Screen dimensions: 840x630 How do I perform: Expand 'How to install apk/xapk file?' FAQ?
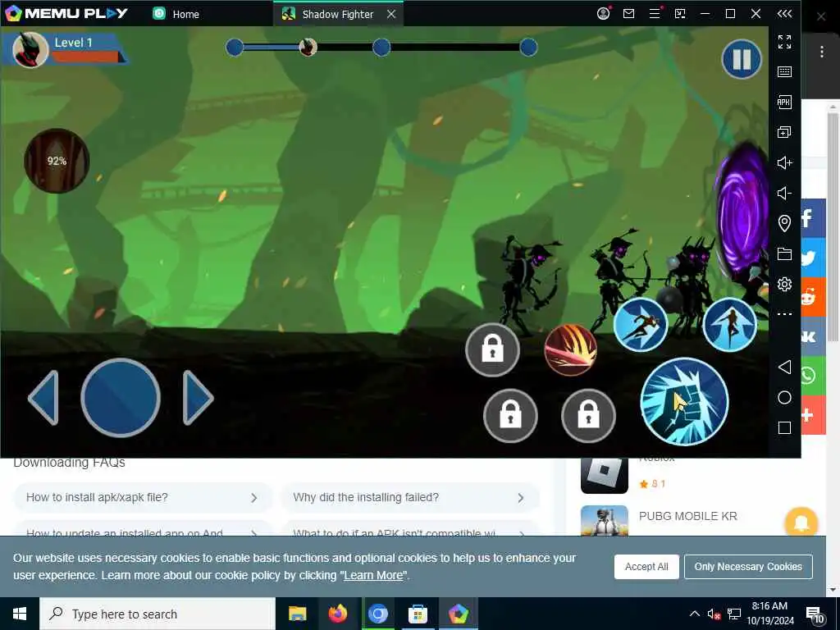coord(143,498)
